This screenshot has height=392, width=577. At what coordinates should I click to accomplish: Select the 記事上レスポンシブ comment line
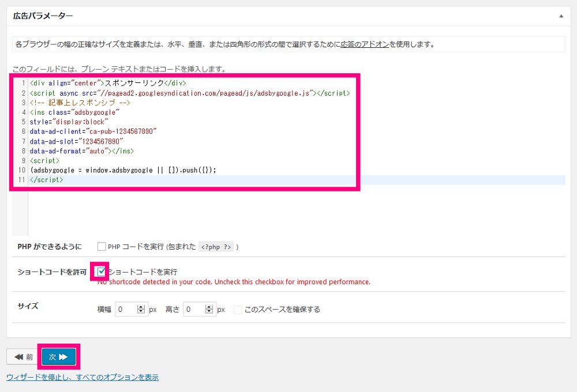click(x=80, y=103)
